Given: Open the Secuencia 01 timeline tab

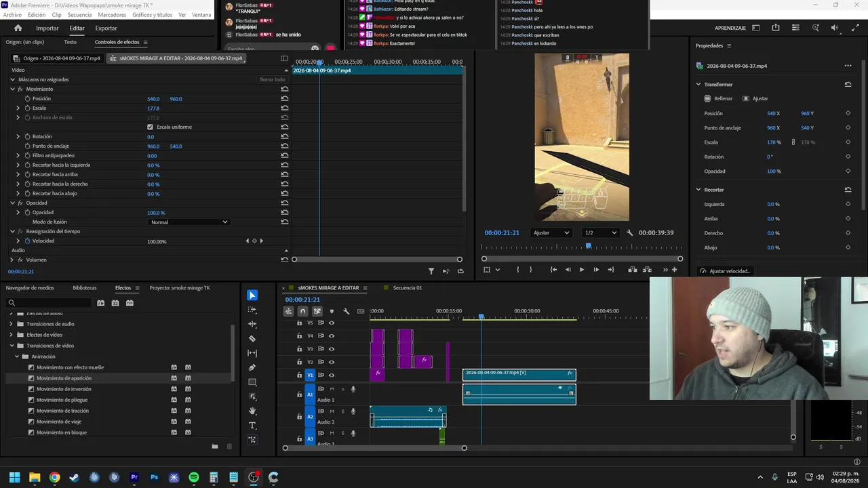Looking at the screenshot, I should [407, 288].
